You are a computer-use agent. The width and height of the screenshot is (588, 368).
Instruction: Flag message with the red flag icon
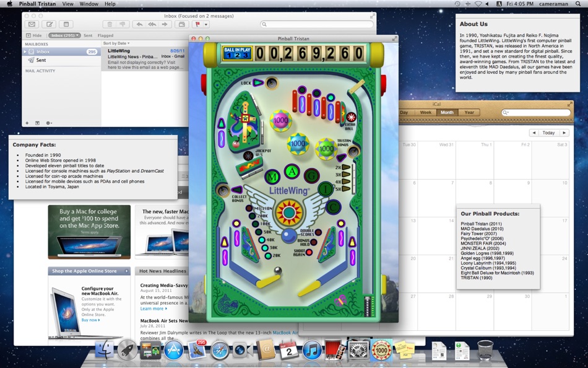coord(197,24)
